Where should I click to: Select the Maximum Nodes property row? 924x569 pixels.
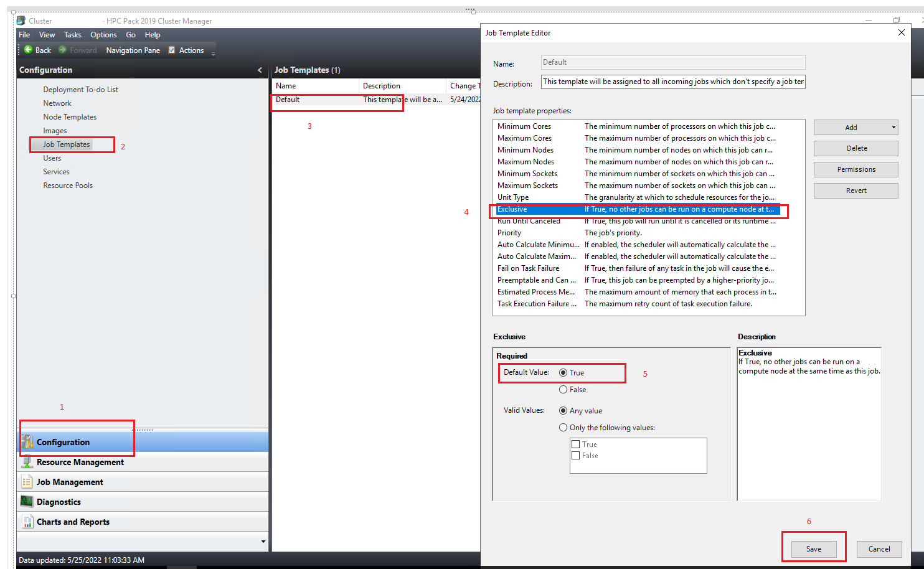tap(636, 162)
